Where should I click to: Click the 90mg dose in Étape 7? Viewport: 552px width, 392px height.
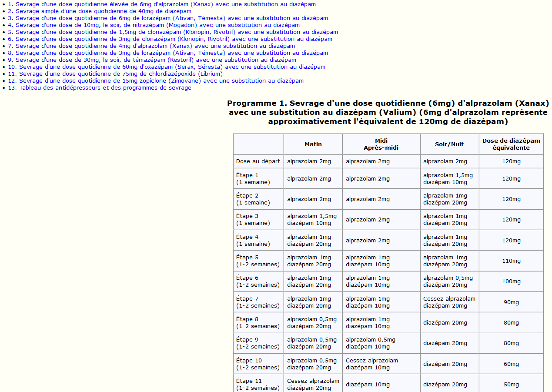click(x=511, y=302)
